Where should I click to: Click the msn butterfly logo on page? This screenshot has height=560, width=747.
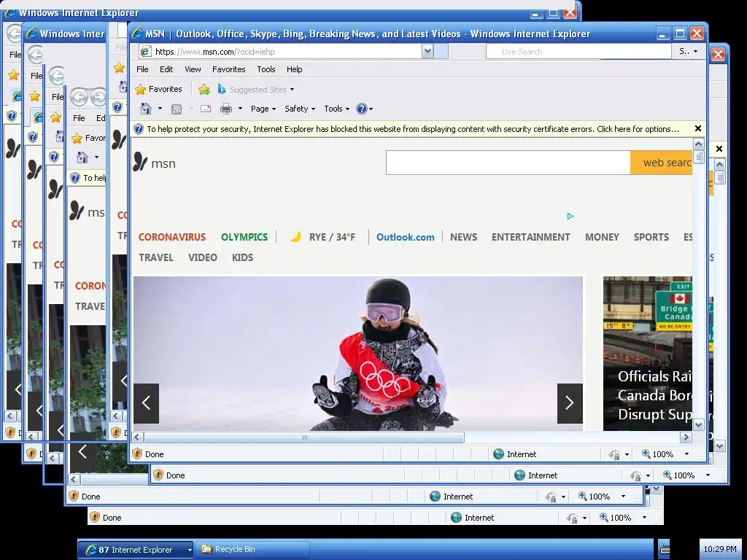point(140,162)
